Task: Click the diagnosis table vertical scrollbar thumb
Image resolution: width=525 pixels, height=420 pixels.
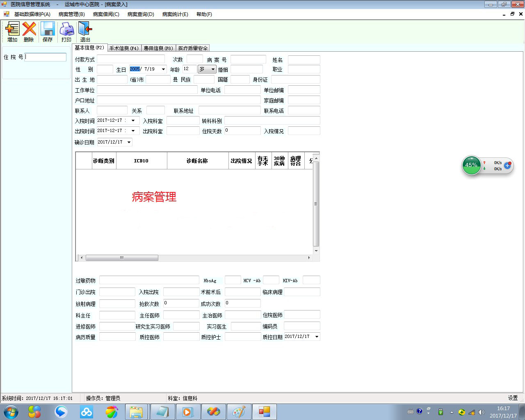Action: [316, 204]
